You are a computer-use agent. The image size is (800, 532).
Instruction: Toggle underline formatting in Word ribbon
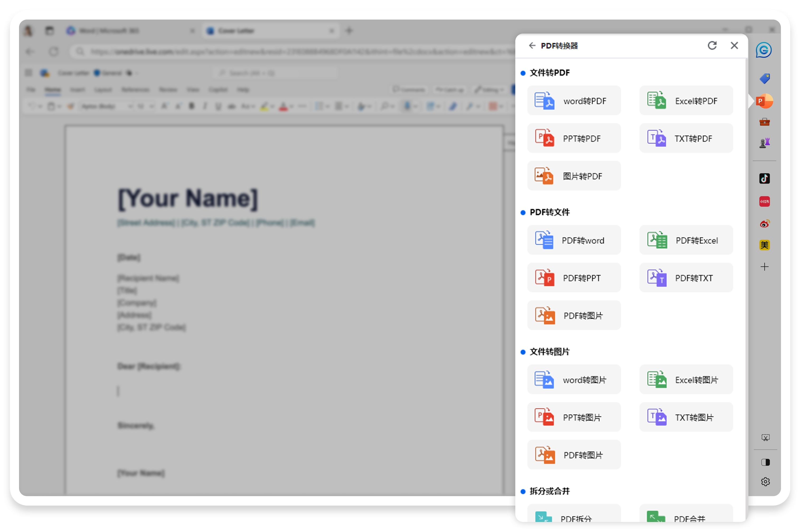(x=218, y=106)
